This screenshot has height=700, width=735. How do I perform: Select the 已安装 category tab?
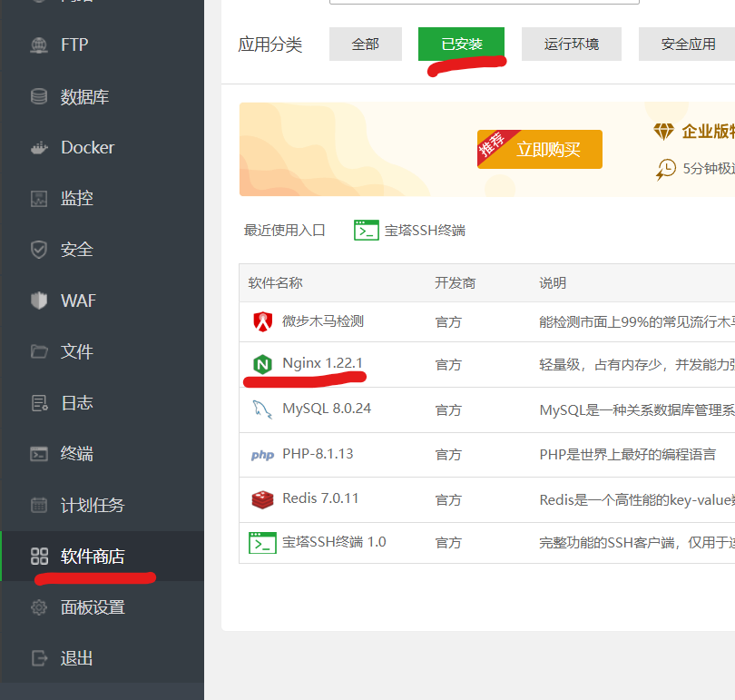click(461, 44)
